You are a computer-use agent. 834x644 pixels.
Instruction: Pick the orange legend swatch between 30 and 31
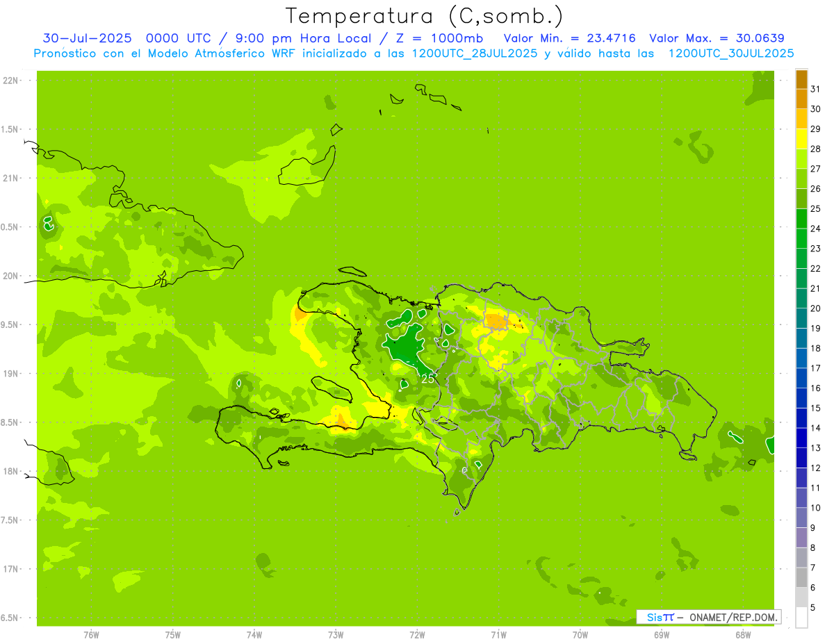point(801,99)
